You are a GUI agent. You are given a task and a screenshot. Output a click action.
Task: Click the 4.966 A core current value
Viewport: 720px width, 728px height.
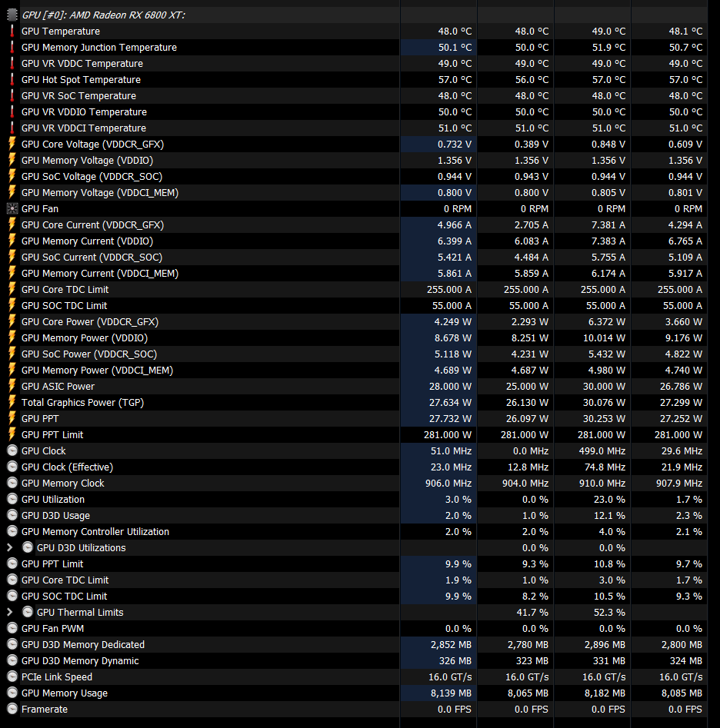(455, 225)
